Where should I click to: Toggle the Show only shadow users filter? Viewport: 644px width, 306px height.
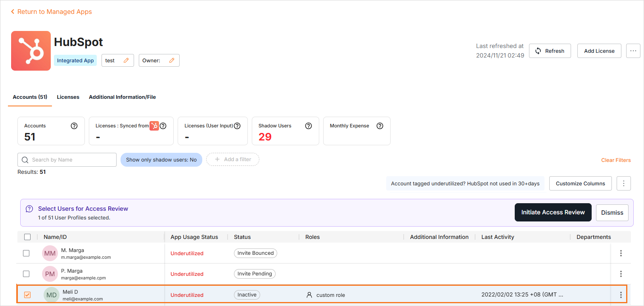[x=161, y=160]
